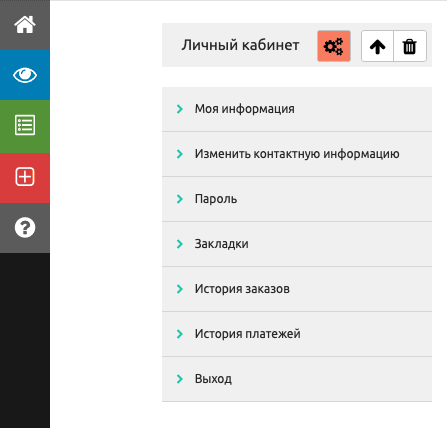Open Моя информация menu item

click(x=245, y=109)
